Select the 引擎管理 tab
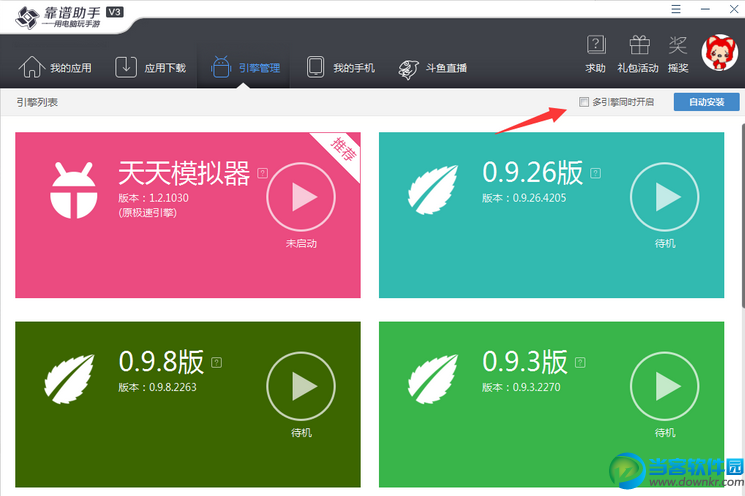Viewport: 745px width, 496px height. [x=245, y=67]
